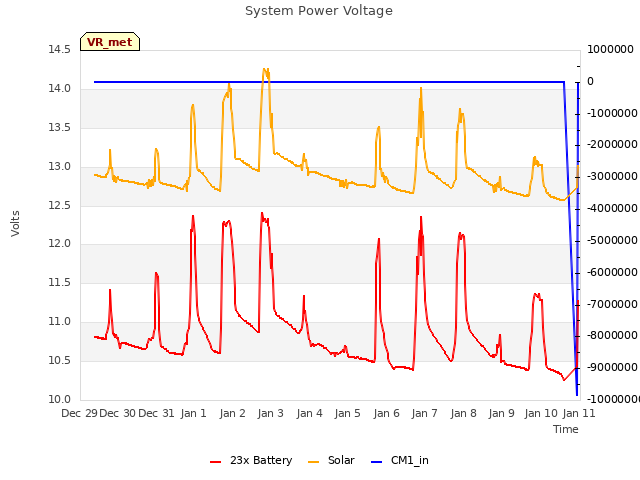
Task: Click the Jan 8 x-axis tick label
Action: pyautogui.click(x=464, y=413)
